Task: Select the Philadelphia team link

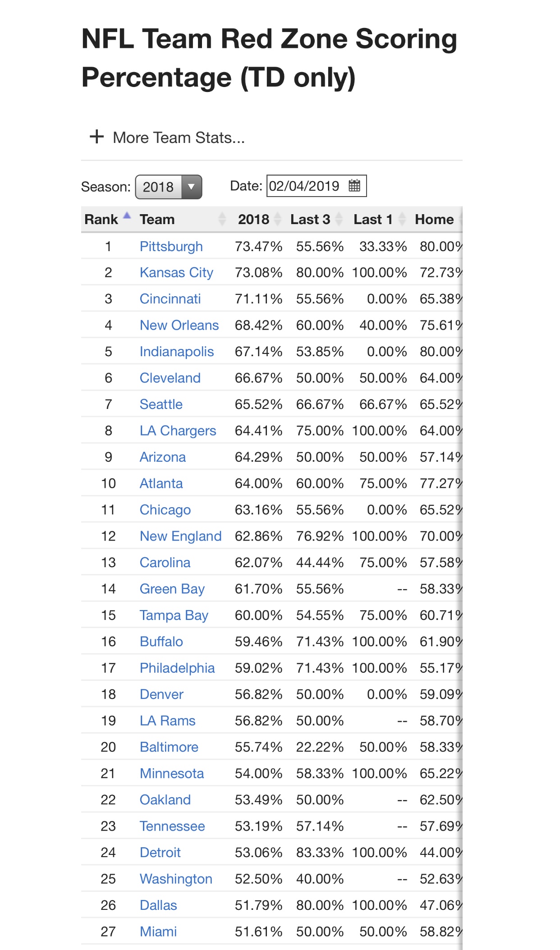Action: [x=177, y=668]
